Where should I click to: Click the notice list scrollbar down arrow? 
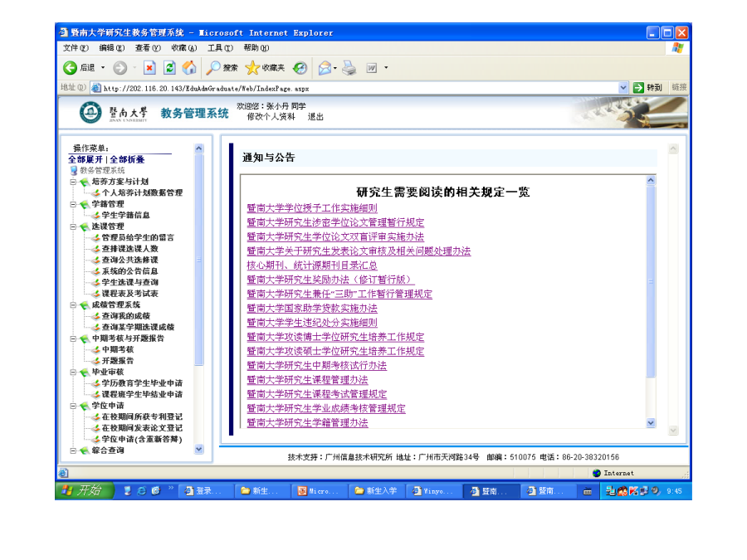coord(651,422)
